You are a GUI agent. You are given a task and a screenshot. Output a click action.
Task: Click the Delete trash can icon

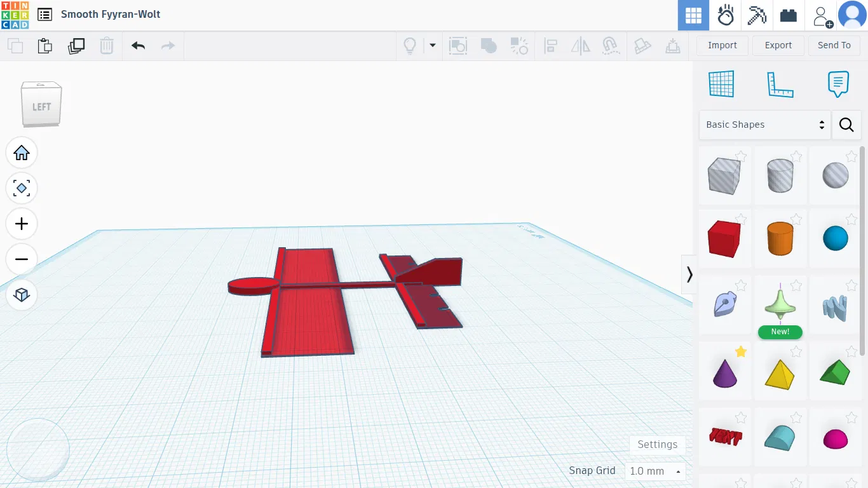[107, 46]
